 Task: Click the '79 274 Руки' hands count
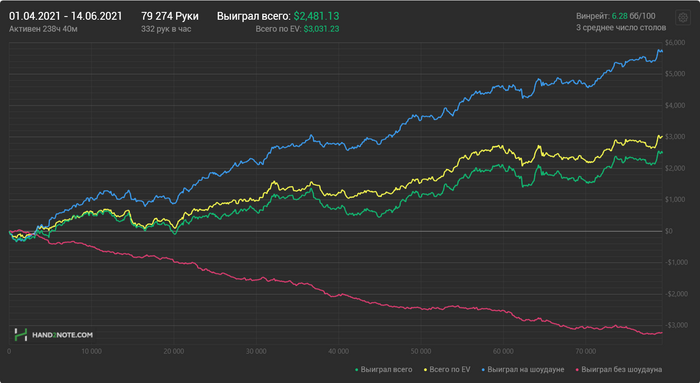(x=170, y=17)
